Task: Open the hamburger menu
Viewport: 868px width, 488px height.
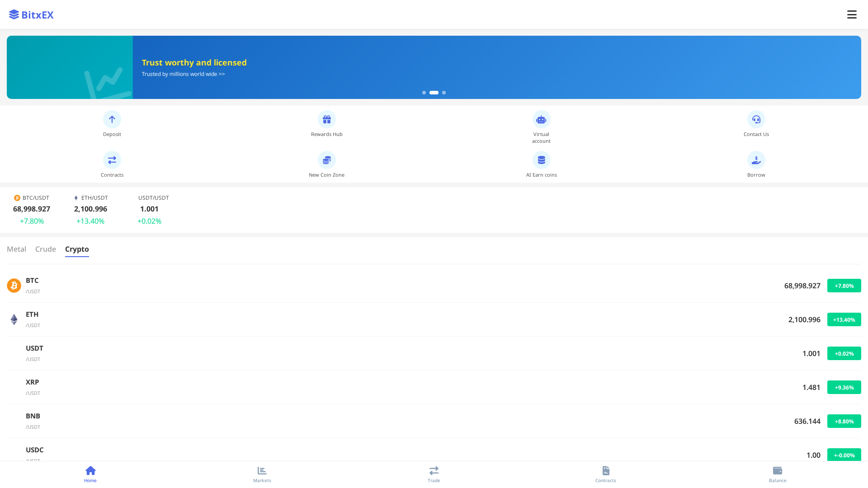Action: click(x=852, y=14)
